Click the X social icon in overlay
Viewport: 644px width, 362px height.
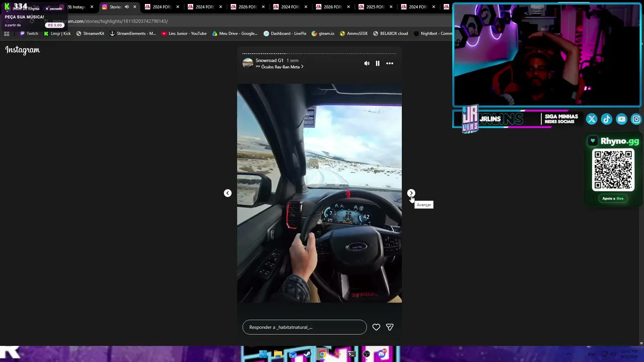(592, 119)
